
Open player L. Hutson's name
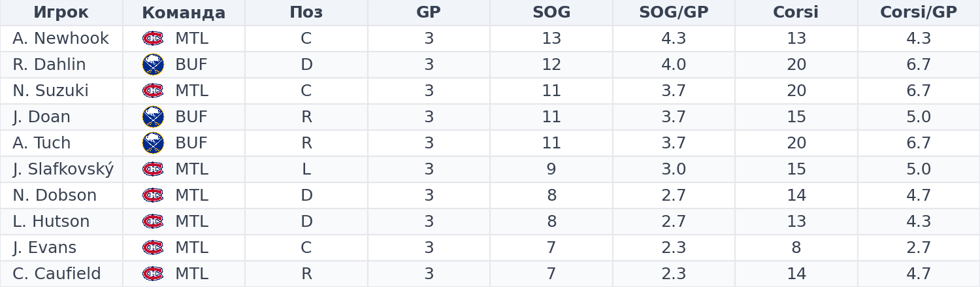pyautogui.click(x=51, y=222)
